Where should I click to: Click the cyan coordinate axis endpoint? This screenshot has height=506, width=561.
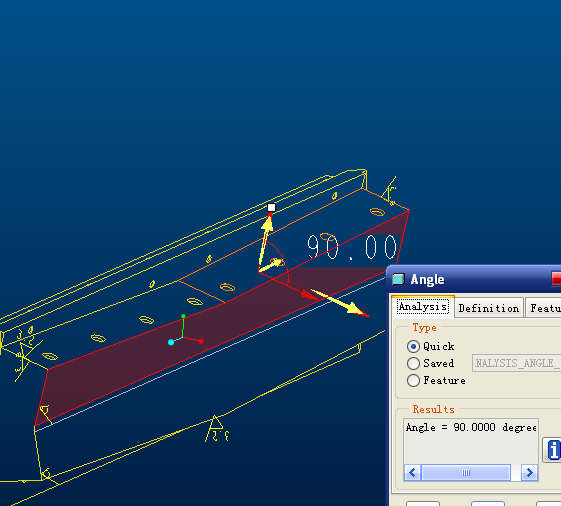(x=171, y=342)
